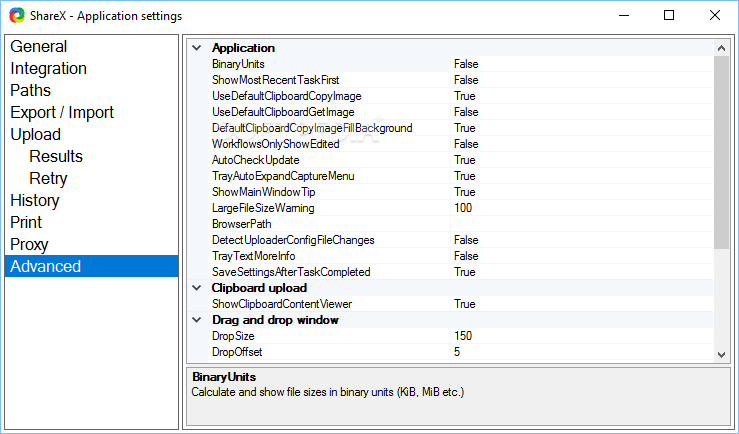Go to the History section
The image size is (739, 434).
[35, 200]
